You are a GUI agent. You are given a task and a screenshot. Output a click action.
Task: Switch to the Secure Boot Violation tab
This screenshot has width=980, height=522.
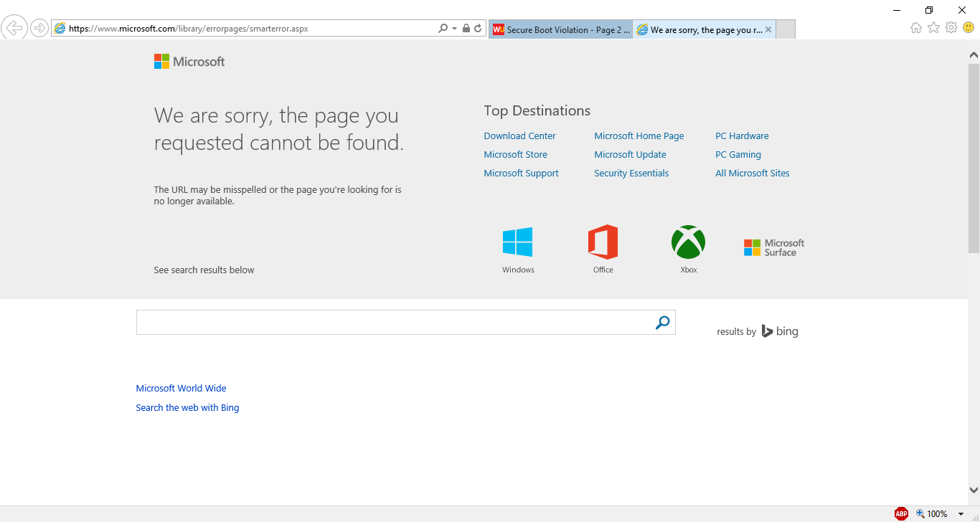(x=560, y=29)
